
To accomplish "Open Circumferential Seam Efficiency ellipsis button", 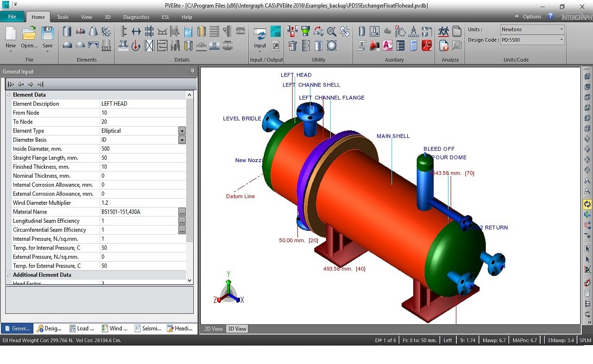I will [x=182, y=230].
